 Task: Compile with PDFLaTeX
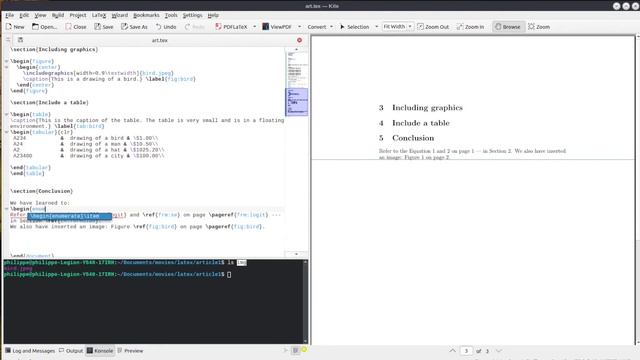231,27
